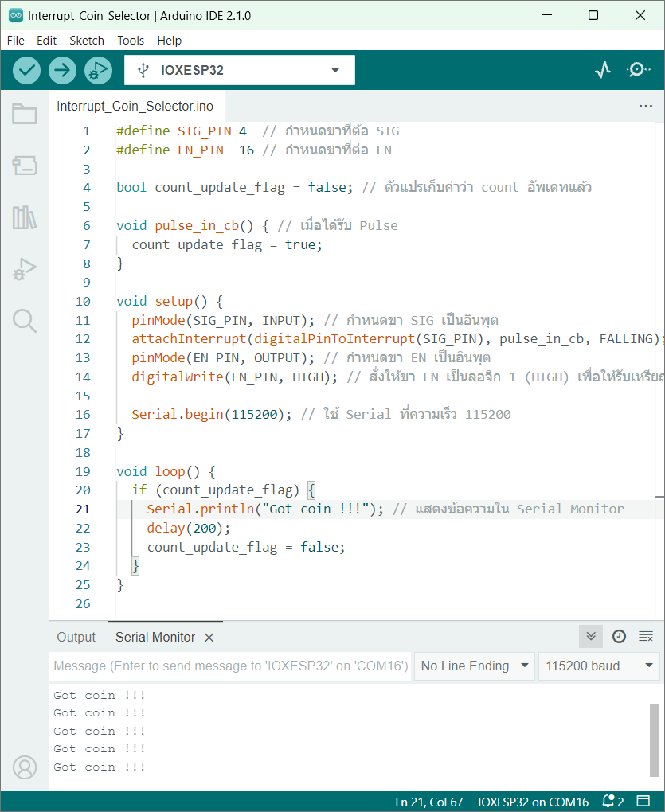The height and width of the screenshot is (812, 665).
Task: Open the 115200 baud rate dropdown
Action: [600, 666]
